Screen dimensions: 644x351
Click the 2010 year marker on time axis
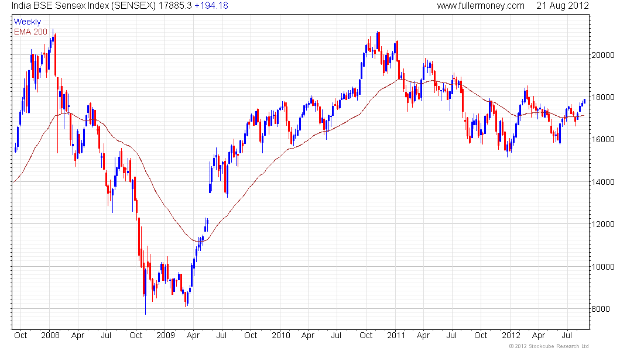coord(281,335)
